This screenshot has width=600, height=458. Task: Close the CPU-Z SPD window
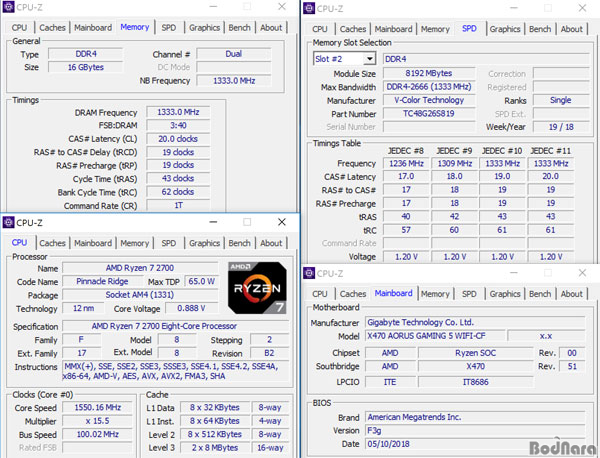point(582,8)
